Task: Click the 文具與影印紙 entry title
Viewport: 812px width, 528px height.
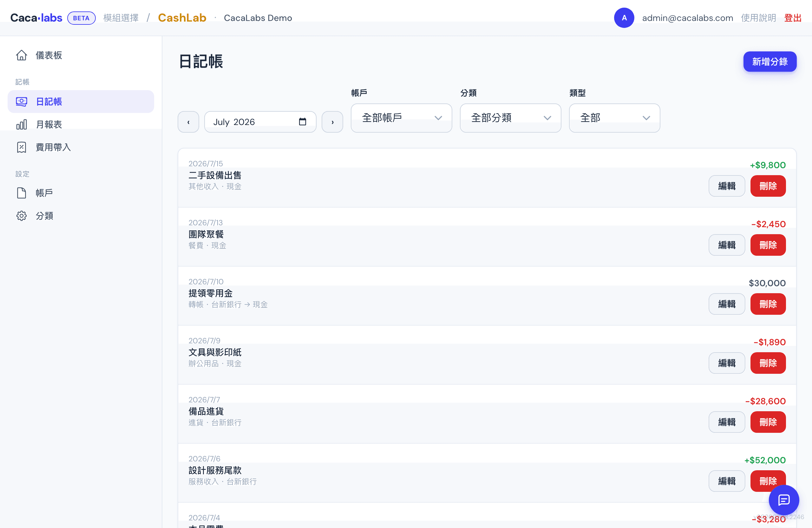Action: point(215,353)
